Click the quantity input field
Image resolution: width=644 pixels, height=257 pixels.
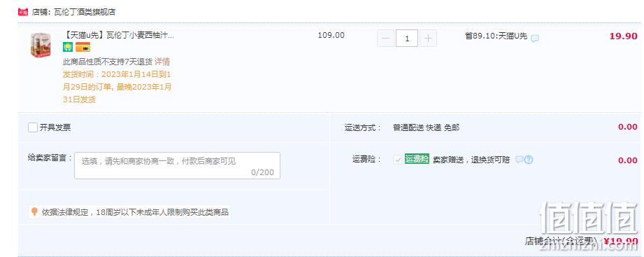pyautogui.click(x=407, y=39)
